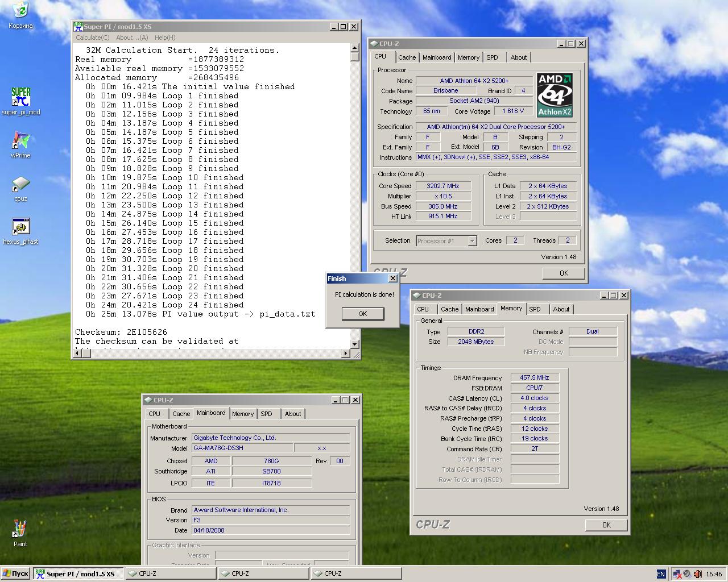Select CPU tab in CPU-Z Memory window
The height and width of the screenshot is (582, 728).
point(423,309)
